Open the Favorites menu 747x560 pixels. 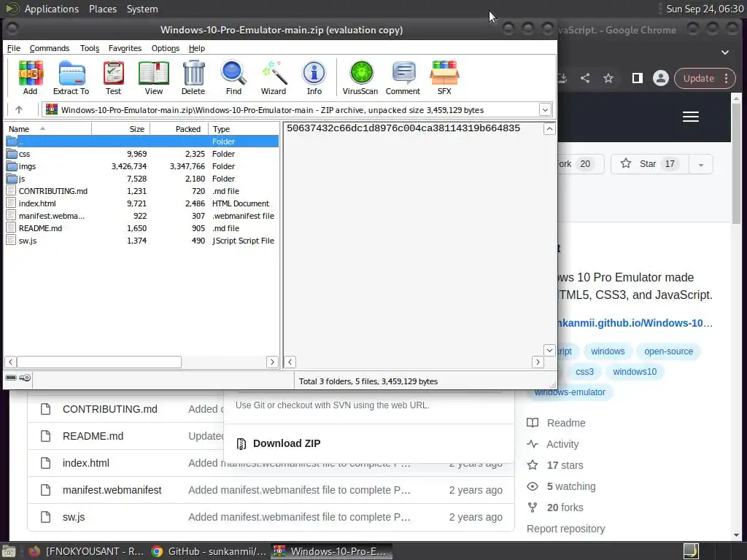click(x=125, y=48)
